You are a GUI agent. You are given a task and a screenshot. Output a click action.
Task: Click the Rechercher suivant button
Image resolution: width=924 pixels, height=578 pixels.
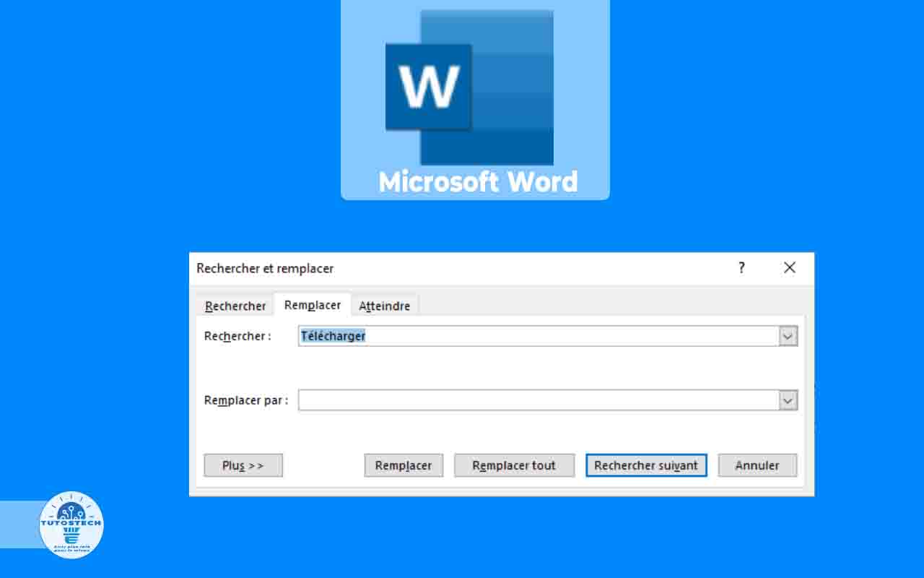tap(646, 465)
